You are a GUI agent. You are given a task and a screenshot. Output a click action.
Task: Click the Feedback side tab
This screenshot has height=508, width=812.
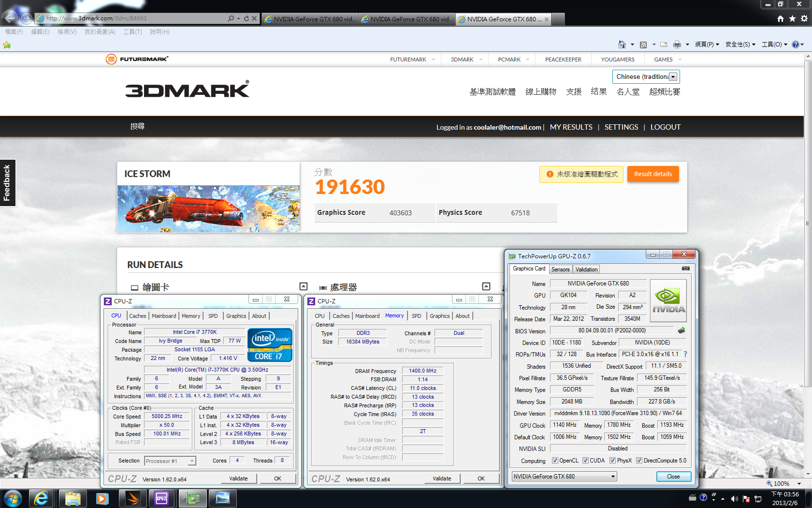pyautogui.click(x=7, y=183)
